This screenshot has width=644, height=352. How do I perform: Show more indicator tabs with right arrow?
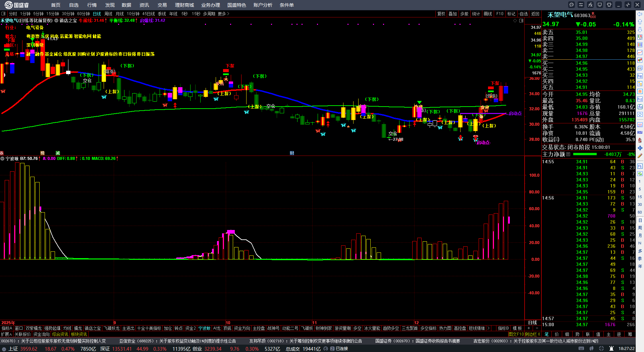[x=488, y=328]
